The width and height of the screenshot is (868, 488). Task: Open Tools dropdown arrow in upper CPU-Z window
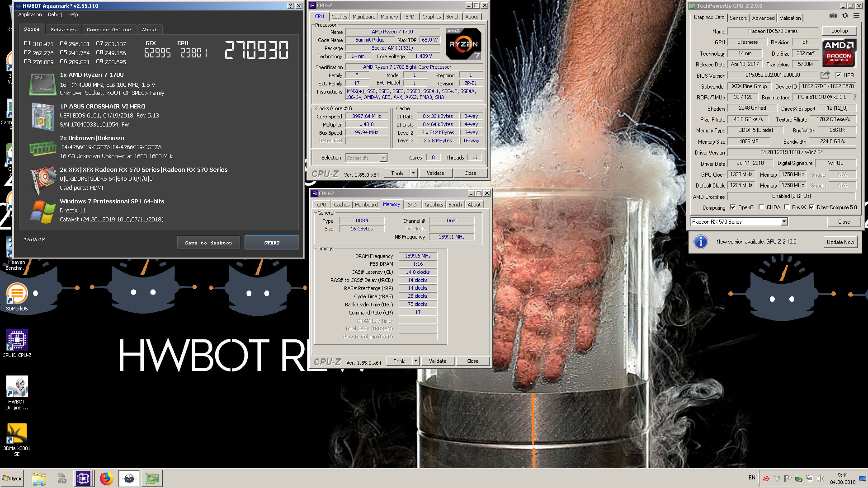[413, 173]
